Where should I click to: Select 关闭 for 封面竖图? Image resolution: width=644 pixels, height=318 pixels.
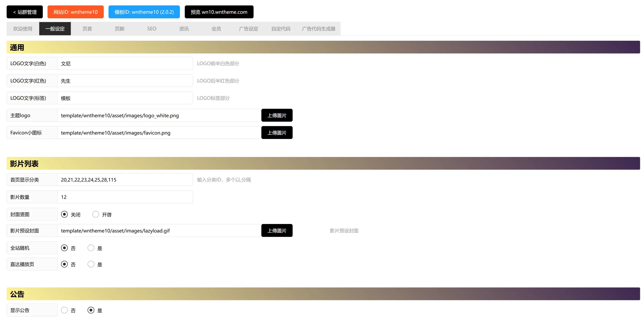pos(64,214)
